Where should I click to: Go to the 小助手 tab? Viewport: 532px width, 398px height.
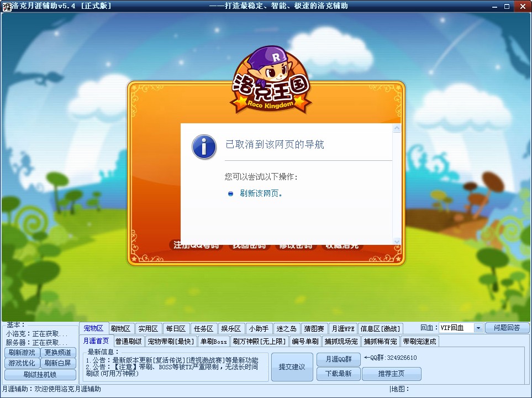click(x=259, y=329)
